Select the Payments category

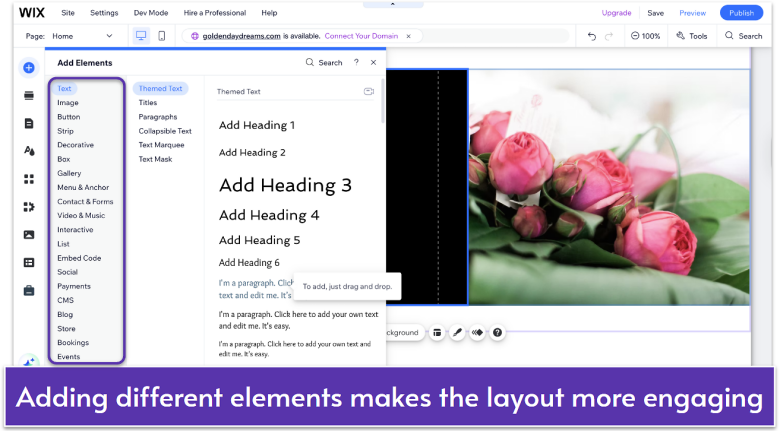tap(74, 286)
